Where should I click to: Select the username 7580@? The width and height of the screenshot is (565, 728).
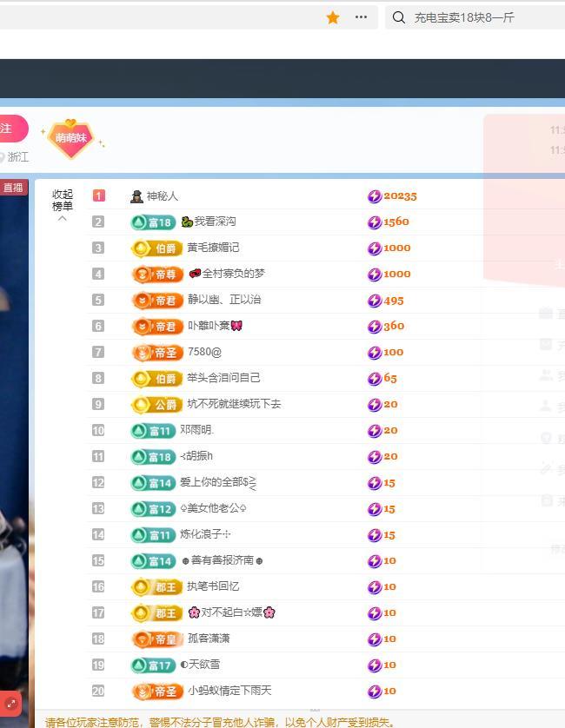tap(204, 352)
